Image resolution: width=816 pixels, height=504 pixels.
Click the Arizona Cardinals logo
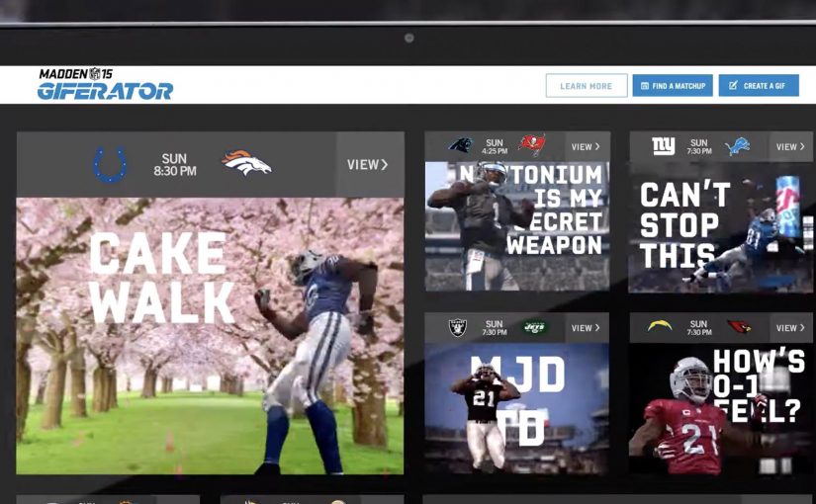tap(739, 327)
